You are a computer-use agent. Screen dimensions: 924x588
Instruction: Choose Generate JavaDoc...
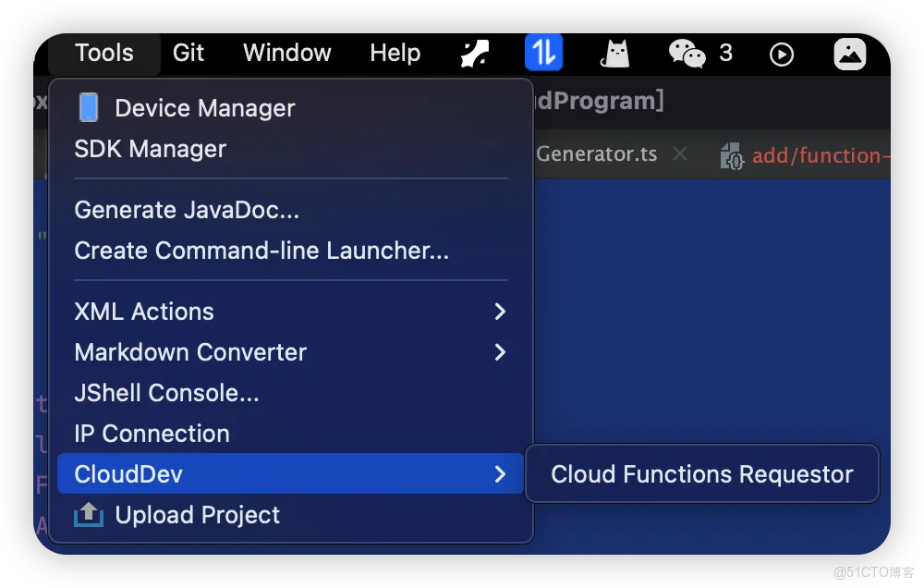coord(290,210)
